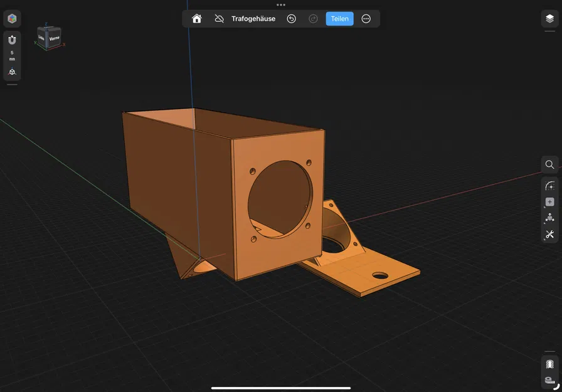Redo the last undone action
The width and height of the screenshot is (562, 392).
(x=313, y=19)
